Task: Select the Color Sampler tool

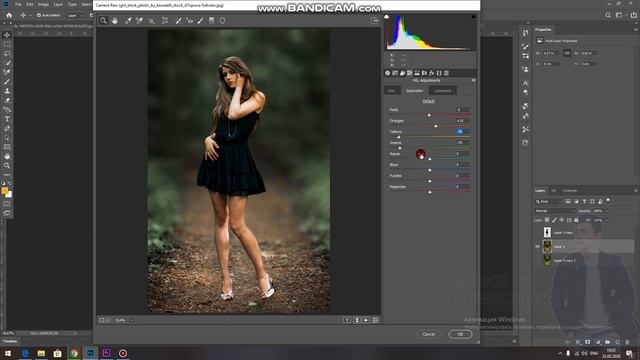Action: (x=140, y=20)
